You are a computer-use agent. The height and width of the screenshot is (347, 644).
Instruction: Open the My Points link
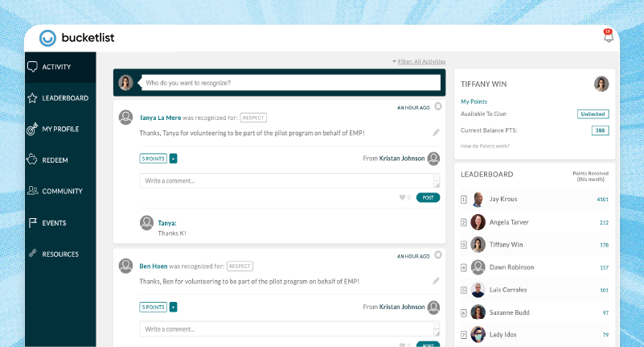pyautogui.click(x=474, y=101)
